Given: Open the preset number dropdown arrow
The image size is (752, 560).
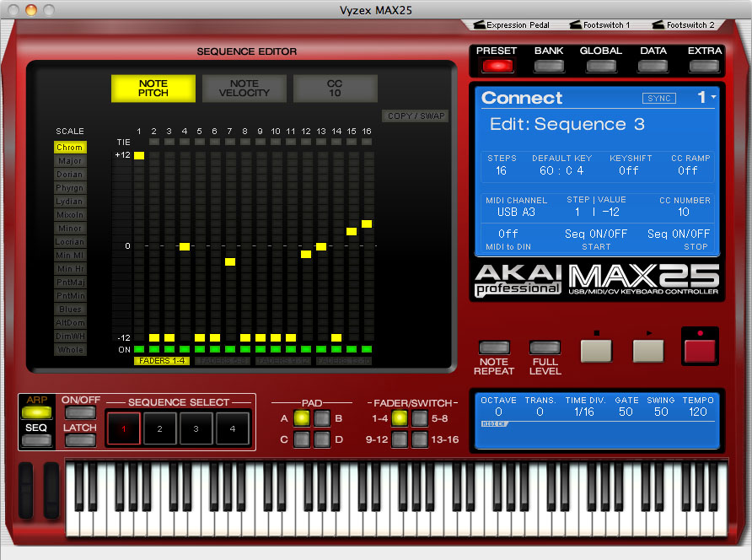Looking at the screenshot, I should pos(713,98).
